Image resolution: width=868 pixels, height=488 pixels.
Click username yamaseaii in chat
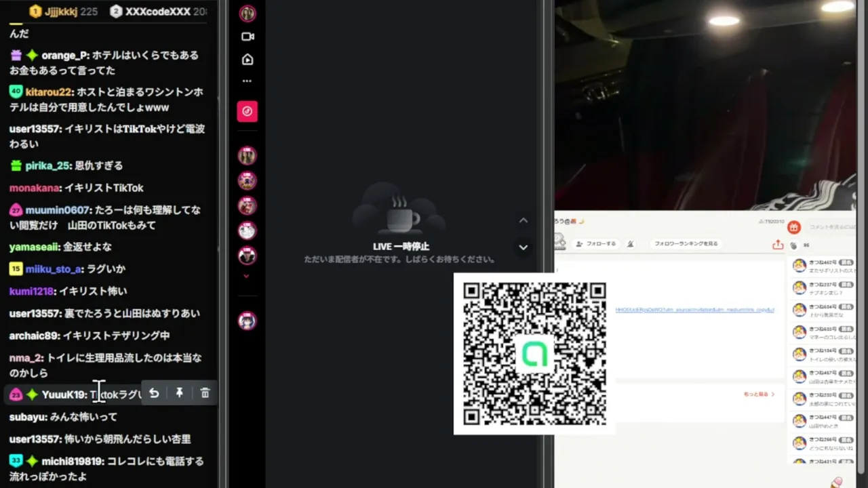pyautogui.click(x=35, y=247)
